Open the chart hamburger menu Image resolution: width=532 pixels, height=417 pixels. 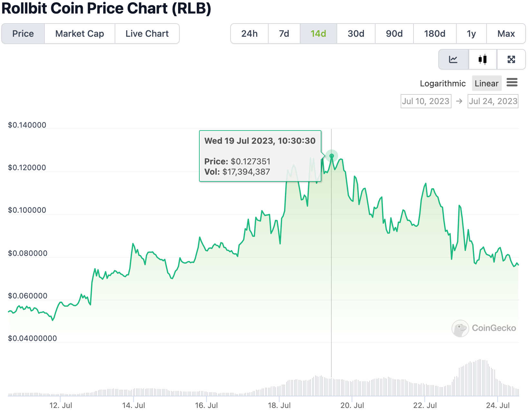512,82
